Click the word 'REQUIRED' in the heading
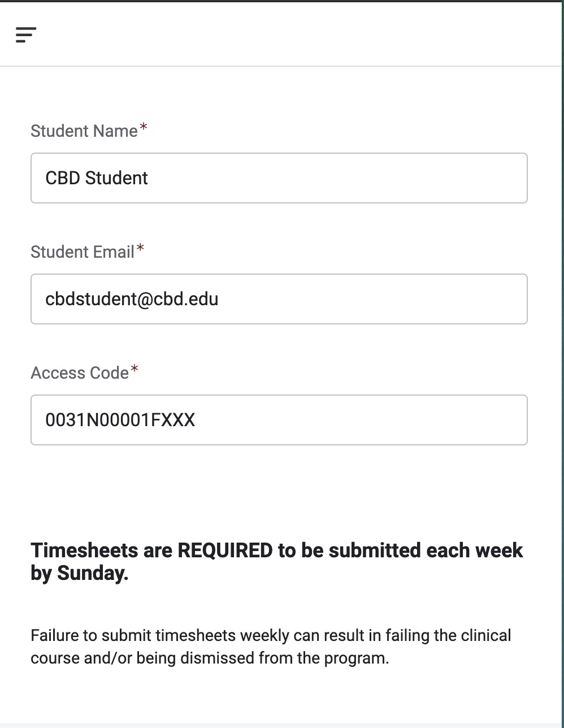This screenshot has width=564, height=728. 225,550
